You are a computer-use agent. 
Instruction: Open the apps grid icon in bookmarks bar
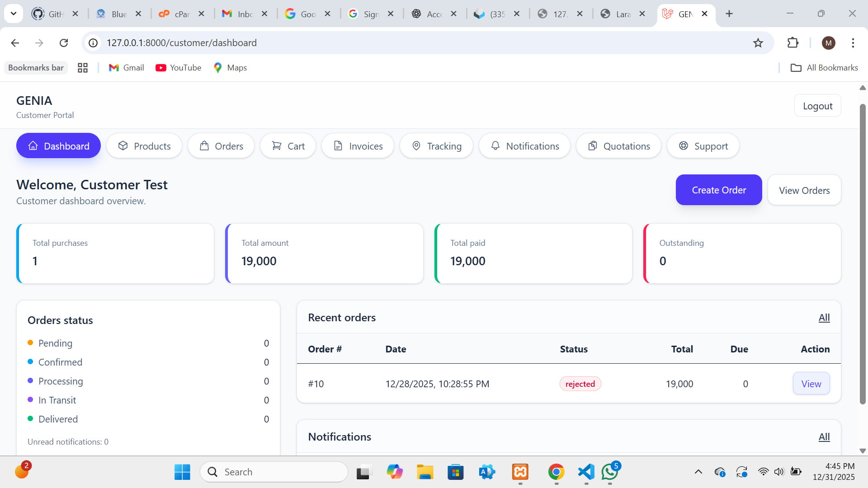83,68
